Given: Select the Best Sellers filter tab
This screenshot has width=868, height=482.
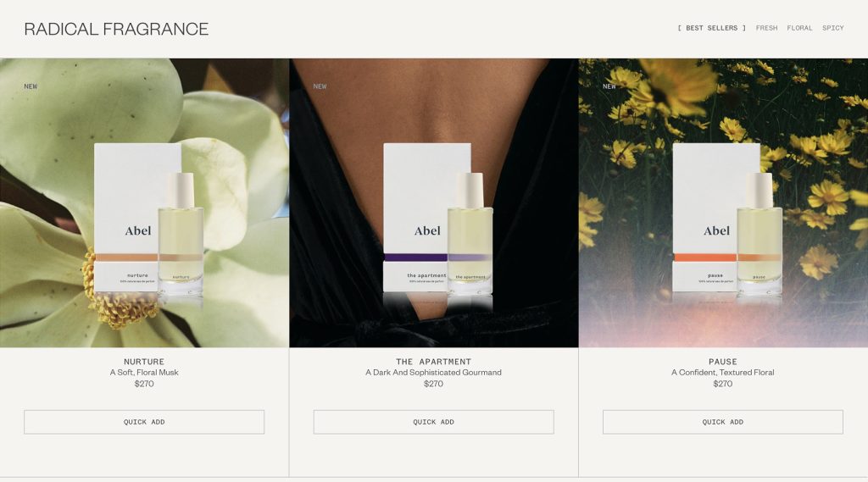Looking at the screenshot, I should (x=711, y=28).
